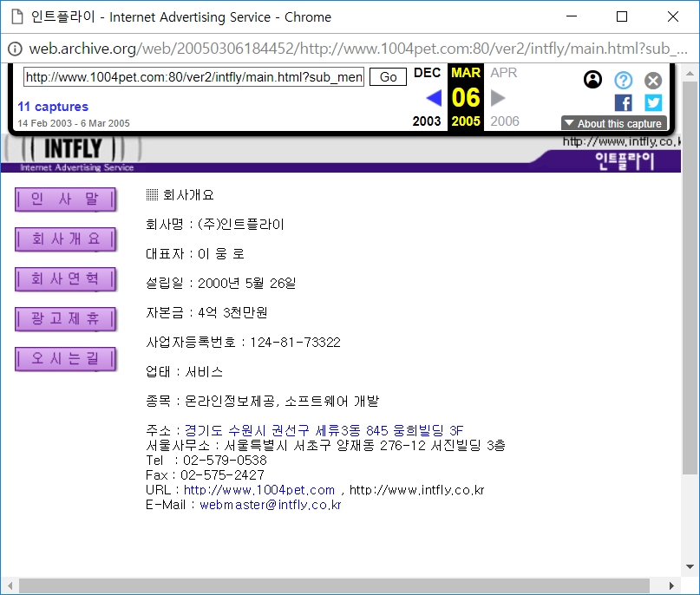Select the 2003 year capture link

(x=427, y=121)
